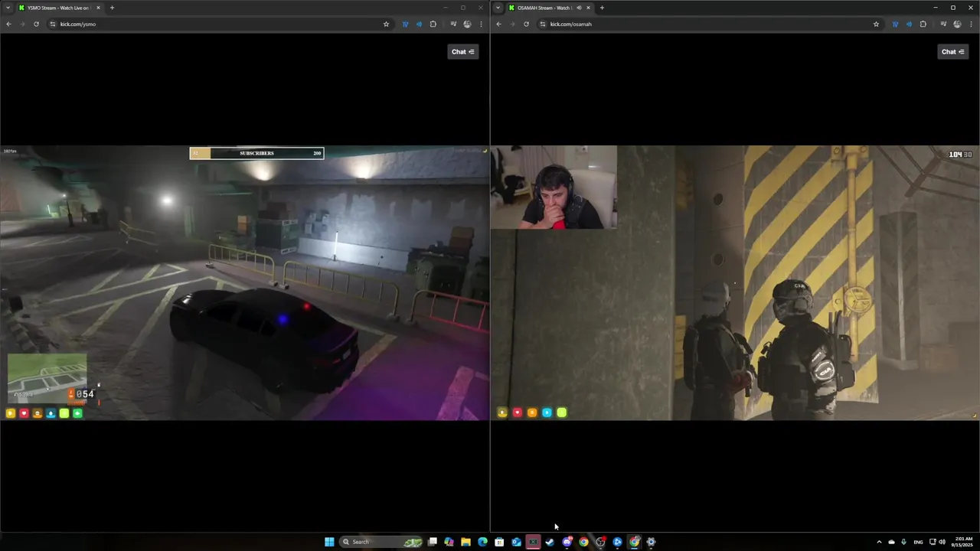The width and height of the screenshot is (980, 551).
Task: Show hidden system tray icons
Action: pyautogui.click(x=879, y=542)
